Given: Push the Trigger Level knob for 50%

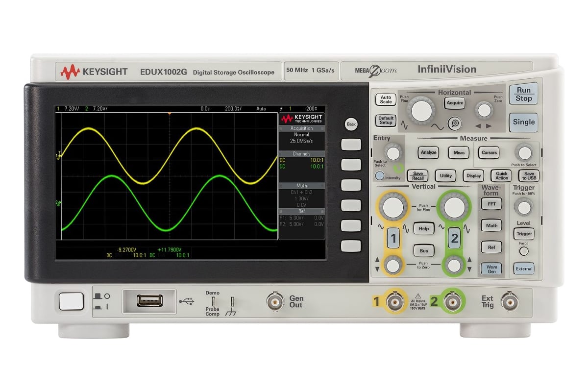Looking at the screenshot, I should point(524,208).
